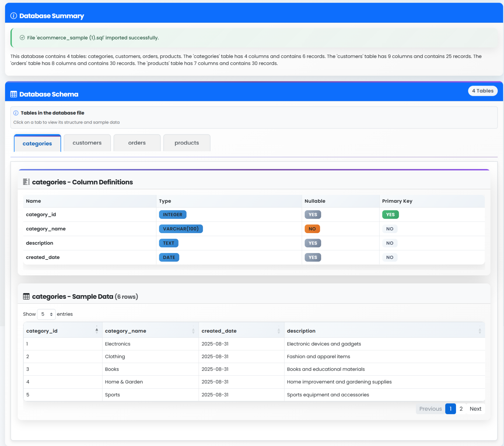Click the table grid icon beside Database Schema
The image size is (504, 446).
[13, 94]
